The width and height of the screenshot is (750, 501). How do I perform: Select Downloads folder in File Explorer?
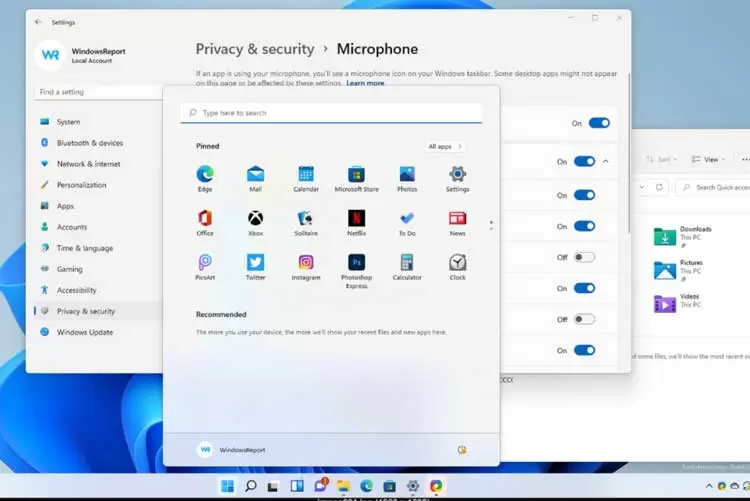pyautogui.click(x=684, y=236)
